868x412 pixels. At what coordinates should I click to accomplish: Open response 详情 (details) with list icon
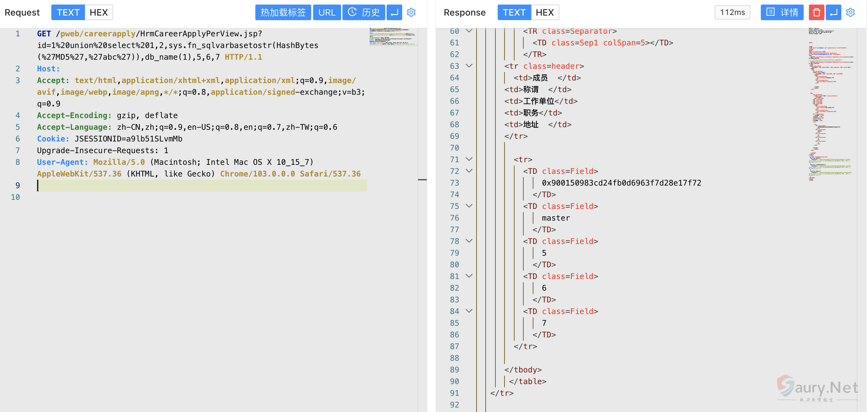[782, 12]
